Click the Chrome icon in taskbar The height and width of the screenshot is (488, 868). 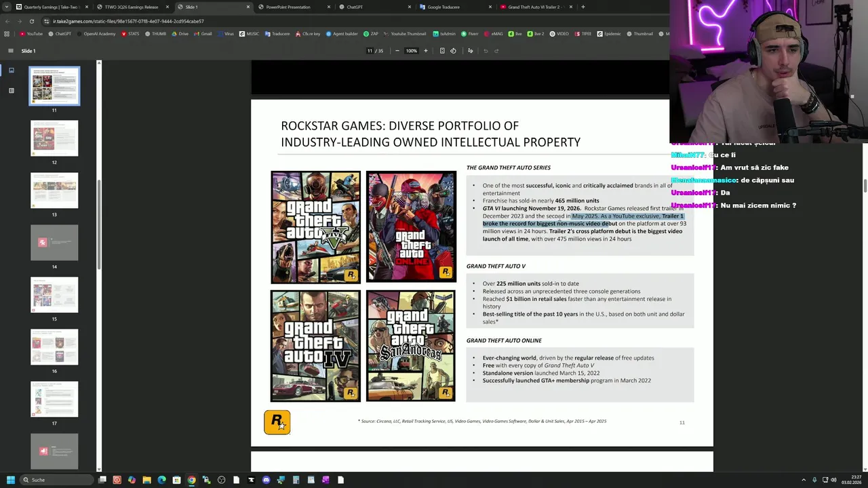pos(191,480)
